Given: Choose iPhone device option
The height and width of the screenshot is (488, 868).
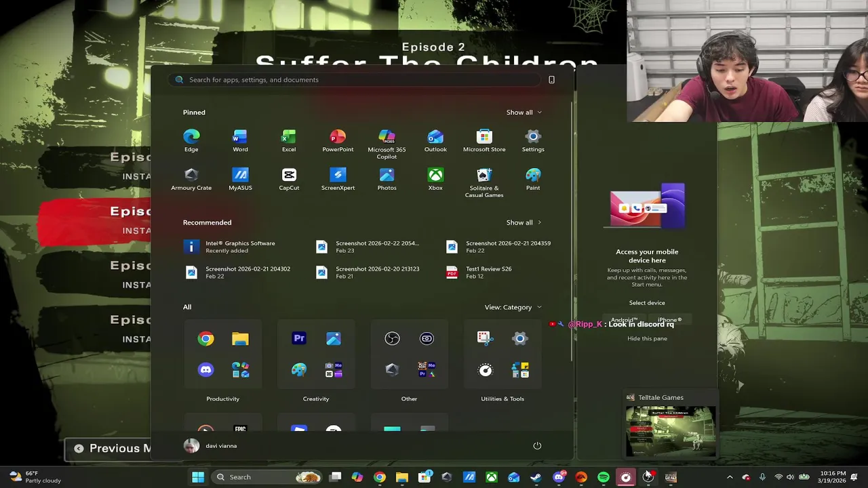Looking at the screenshot, I should (669, 320).
